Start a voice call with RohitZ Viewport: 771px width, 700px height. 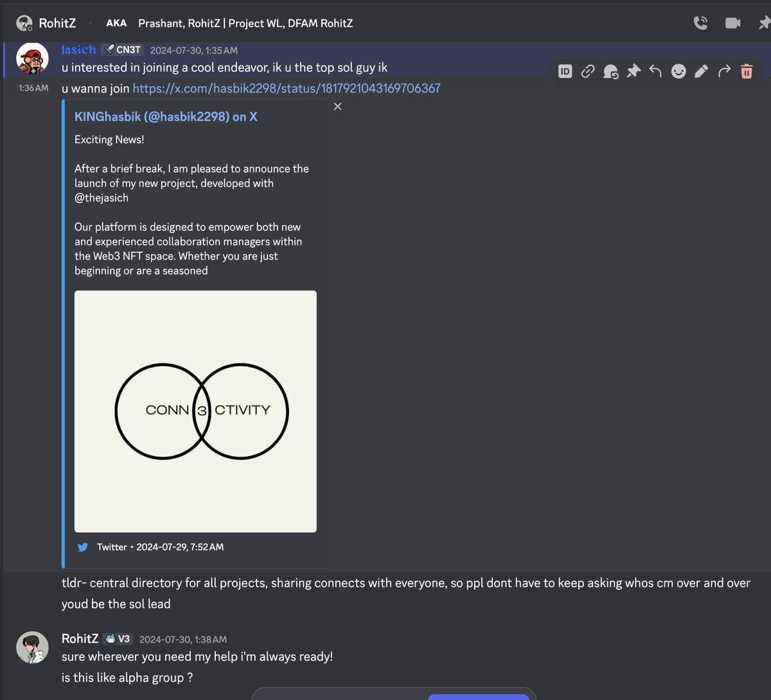pos(701,22)
